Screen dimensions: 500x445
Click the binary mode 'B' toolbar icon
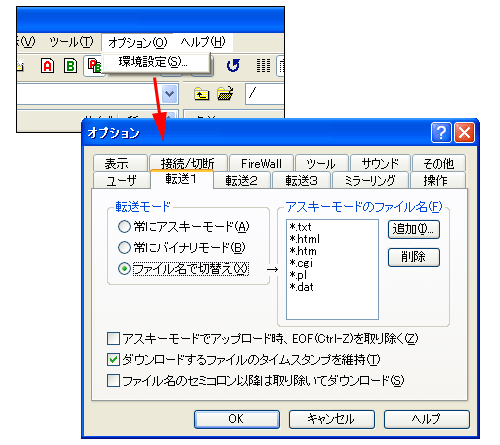70,65
